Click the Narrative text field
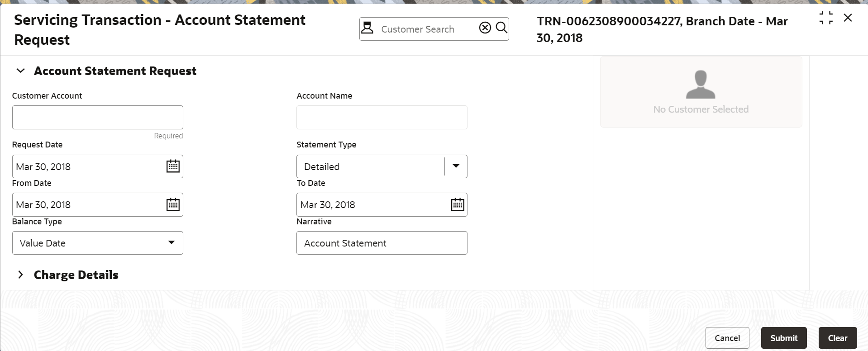Screen dimensions: 868x351 [382, 243]
